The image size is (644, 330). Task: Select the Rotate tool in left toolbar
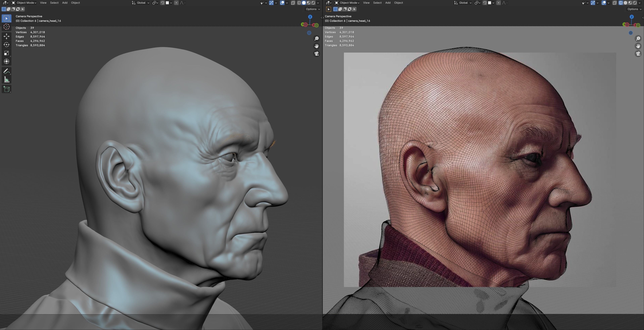coord(7,45)
